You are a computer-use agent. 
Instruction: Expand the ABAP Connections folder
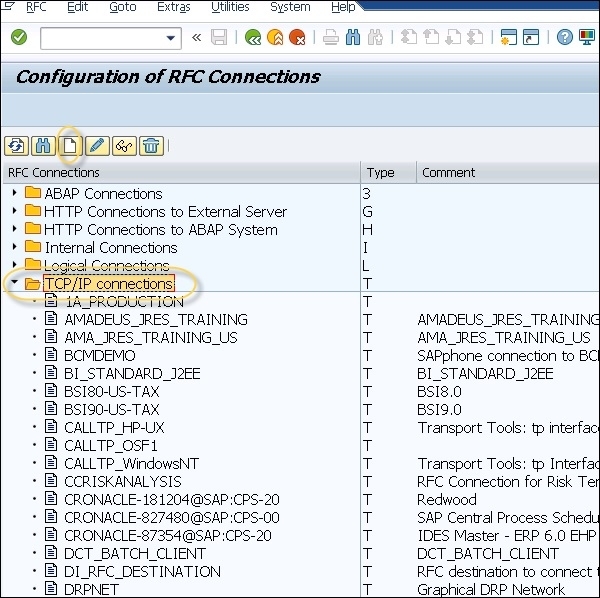15,192
